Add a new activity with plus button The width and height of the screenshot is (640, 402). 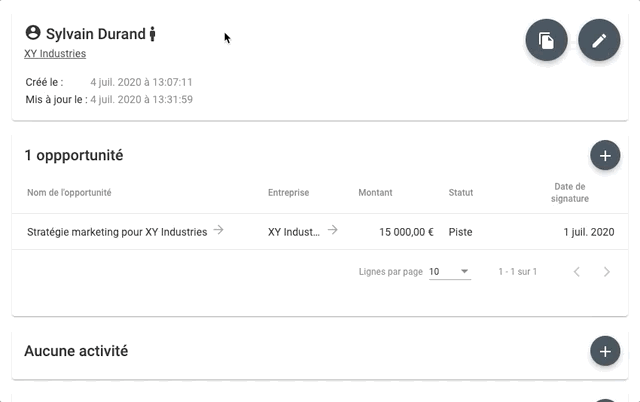605,351
